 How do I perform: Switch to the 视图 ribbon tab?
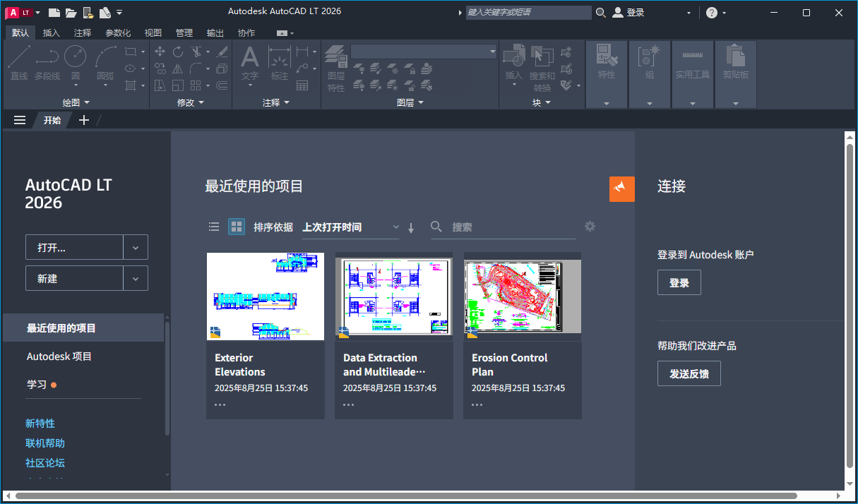pos(153,32)
